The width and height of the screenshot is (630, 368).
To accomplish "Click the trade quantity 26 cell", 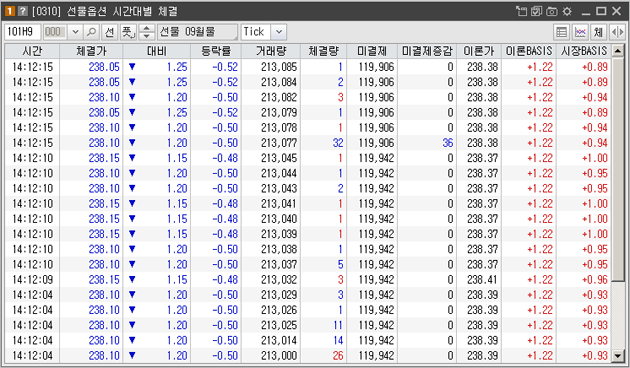I will [x=323, y=356].
